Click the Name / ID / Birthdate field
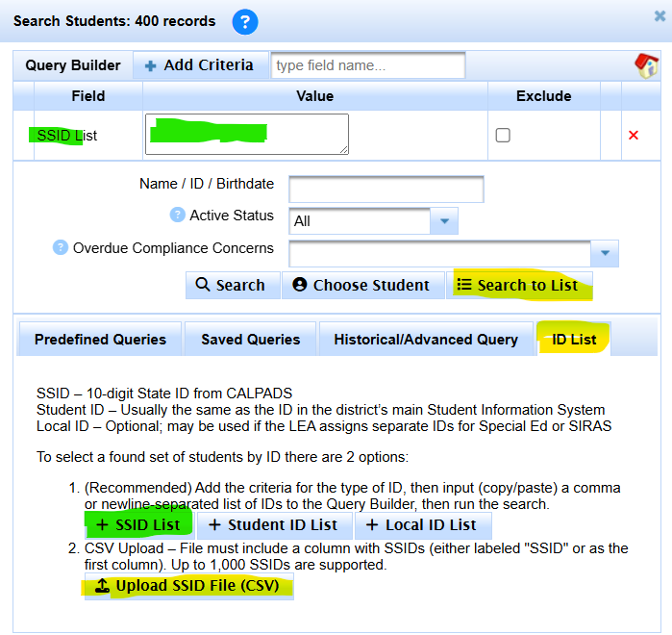Screen dimensions: 672x635 (386, 189)
